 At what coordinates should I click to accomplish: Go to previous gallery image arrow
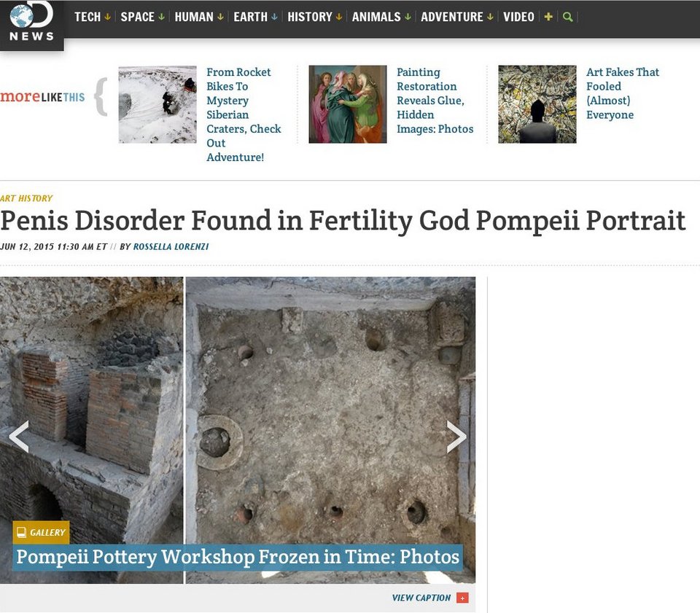(19, 437)
